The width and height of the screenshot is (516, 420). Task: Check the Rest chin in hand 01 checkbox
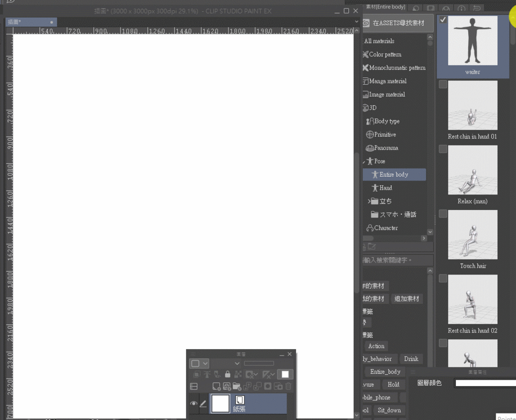[x=443, y=84]
